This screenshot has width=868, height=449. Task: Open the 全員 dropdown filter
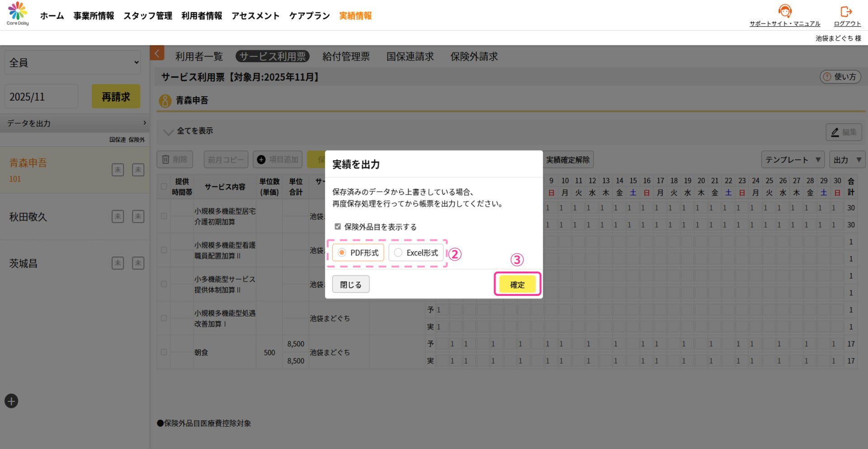click(x=73, y=62)
